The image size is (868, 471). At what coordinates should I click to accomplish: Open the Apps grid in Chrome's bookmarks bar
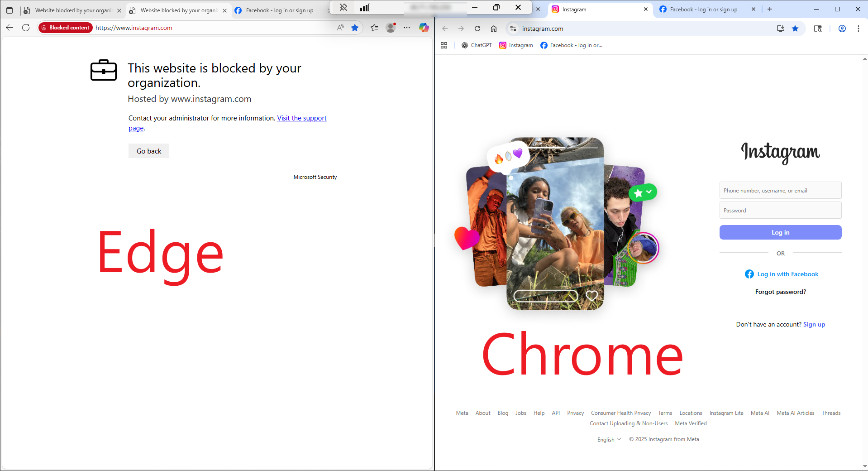pos(444,45)
